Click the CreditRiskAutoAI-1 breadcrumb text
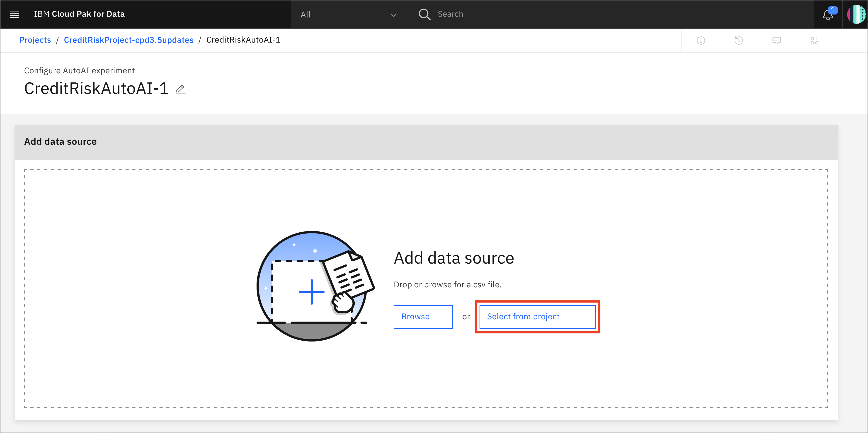This screenshot has width=868, height=433. [x=243, y=40]
